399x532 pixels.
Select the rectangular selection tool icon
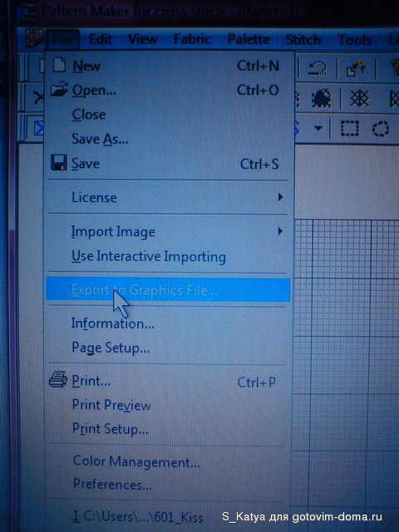pos(349,129)
